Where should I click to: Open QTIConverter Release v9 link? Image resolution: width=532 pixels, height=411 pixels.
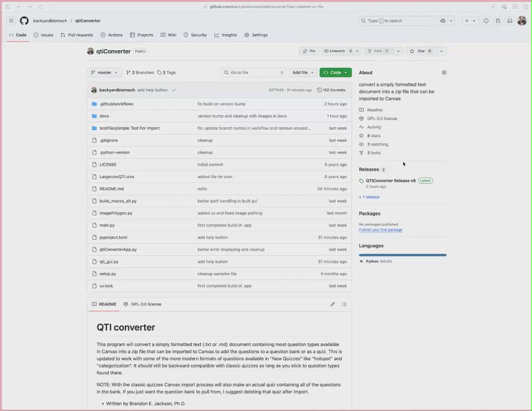pyautogui.click(x=391, y=181)
